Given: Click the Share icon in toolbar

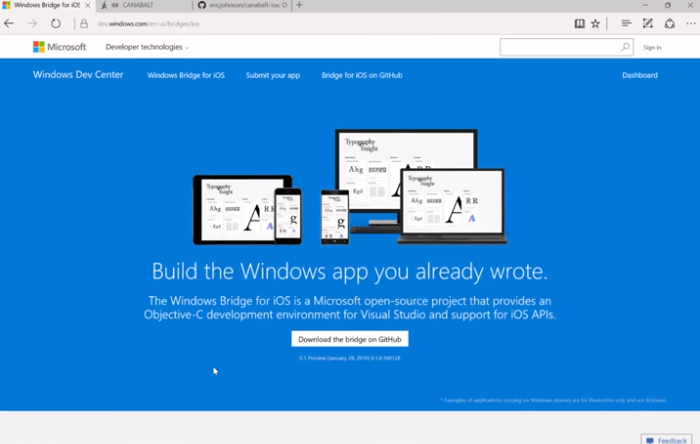Looking at the screenshot, I should [x=670, y=23].
